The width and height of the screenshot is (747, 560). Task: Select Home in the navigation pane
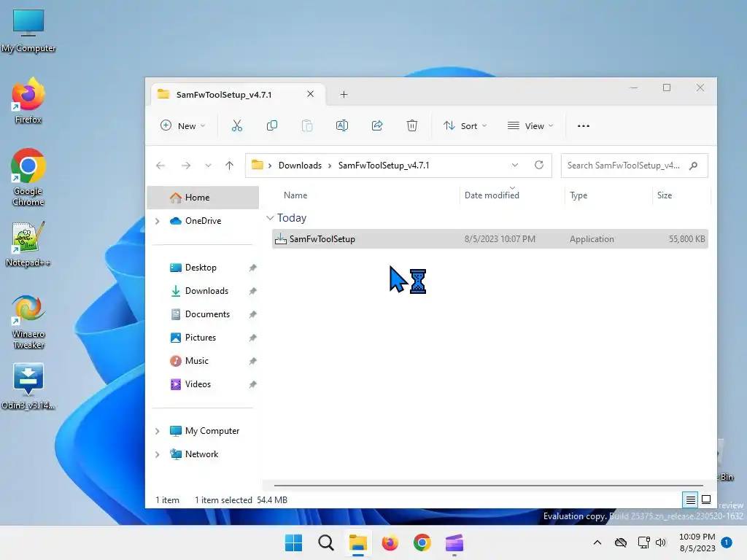click(x=204, y=197)
